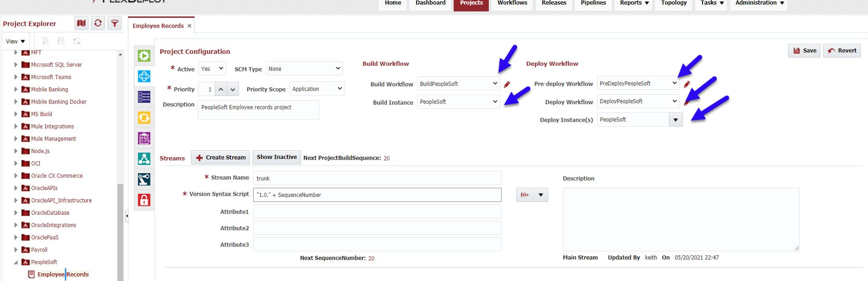
Task: Open the SCM Type dropdown
Action: (304, 69)
